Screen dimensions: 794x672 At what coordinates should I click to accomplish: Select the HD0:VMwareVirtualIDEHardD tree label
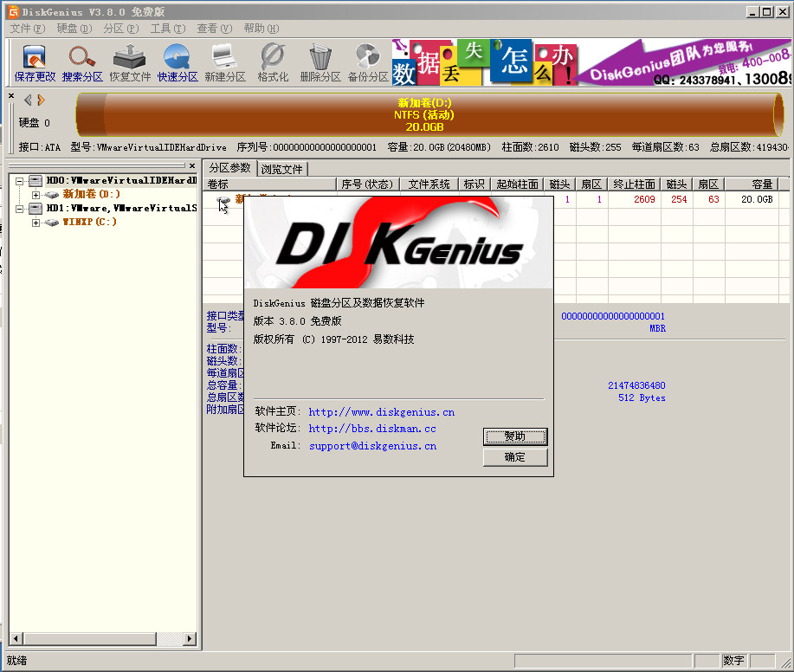tap(121, 180)
